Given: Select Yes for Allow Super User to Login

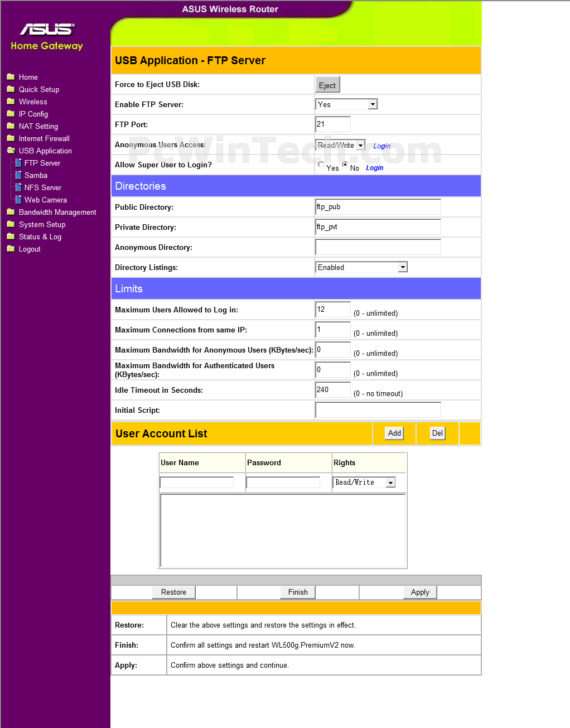Looking at the screenshot, I should [x=321, y=165].
